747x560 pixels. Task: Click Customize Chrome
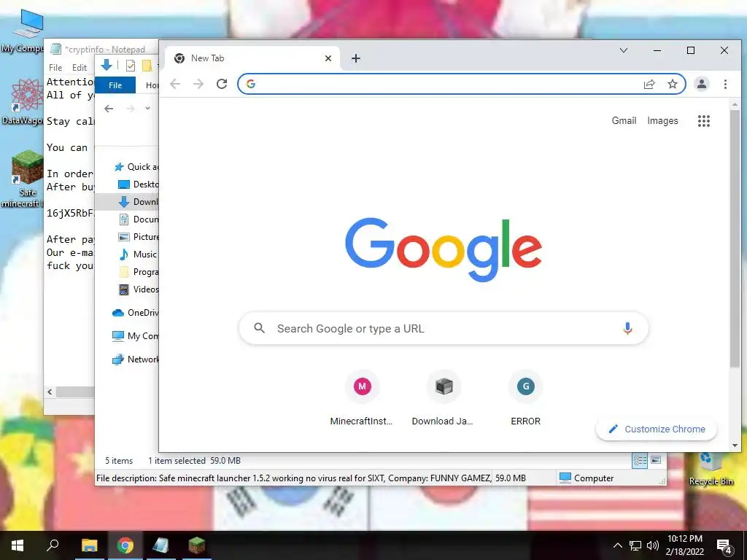(x=657, y=429)
